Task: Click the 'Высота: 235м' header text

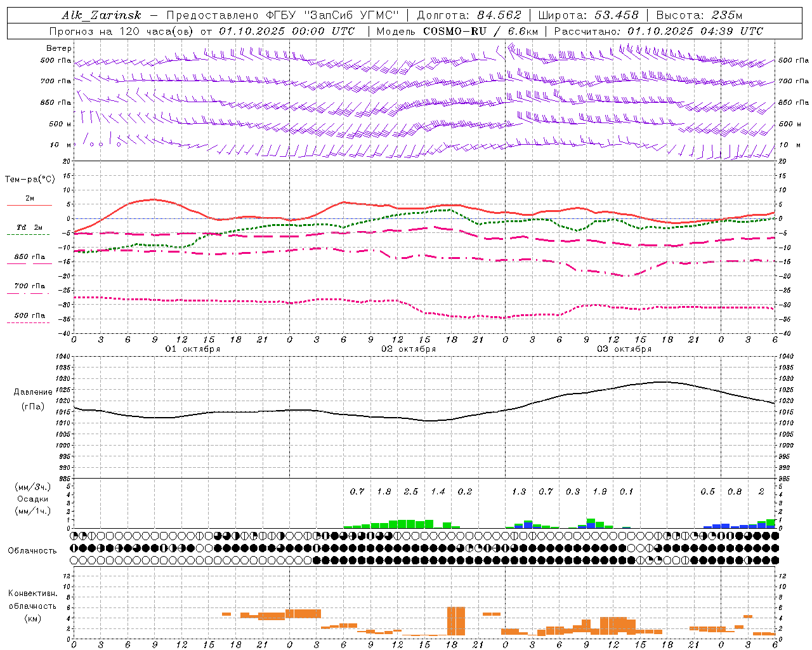Action: pyautogui.click(x=699, y=16)
